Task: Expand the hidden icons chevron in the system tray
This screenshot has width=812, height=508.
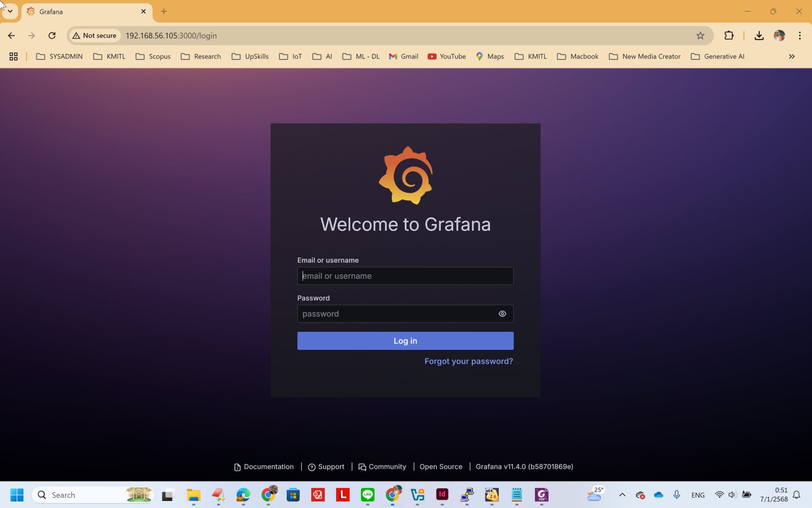Action: point(622,495)
